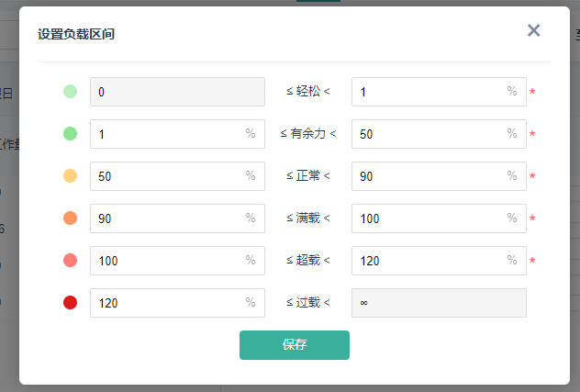Close the 设置负载区间 dialog
The image size is (580, 392).
(x=533, y=30)
